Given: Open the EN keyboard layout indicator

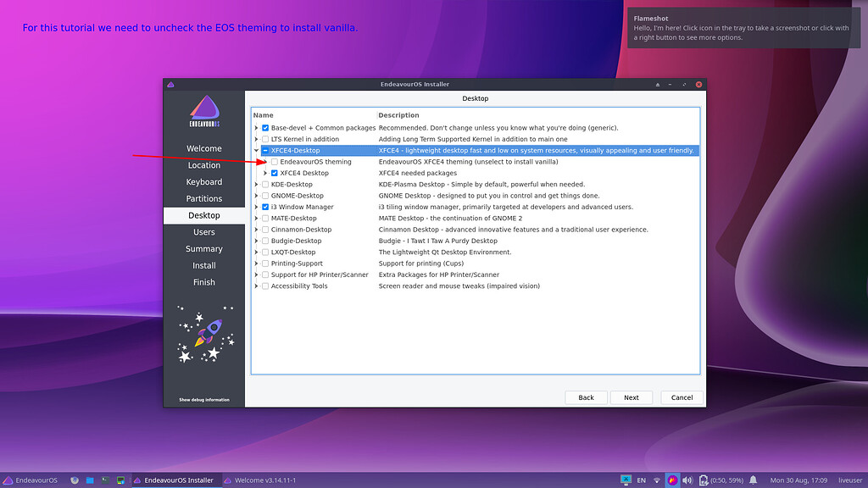Looking at the screenshot, I should click(641, 480).
